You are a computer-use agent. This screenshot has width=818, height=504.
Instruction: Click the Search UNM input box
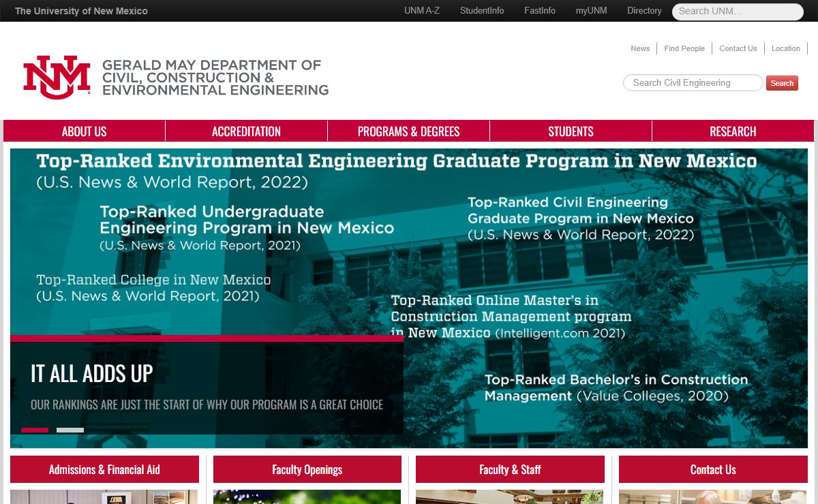pyautogui.click(x=738, y=12)
